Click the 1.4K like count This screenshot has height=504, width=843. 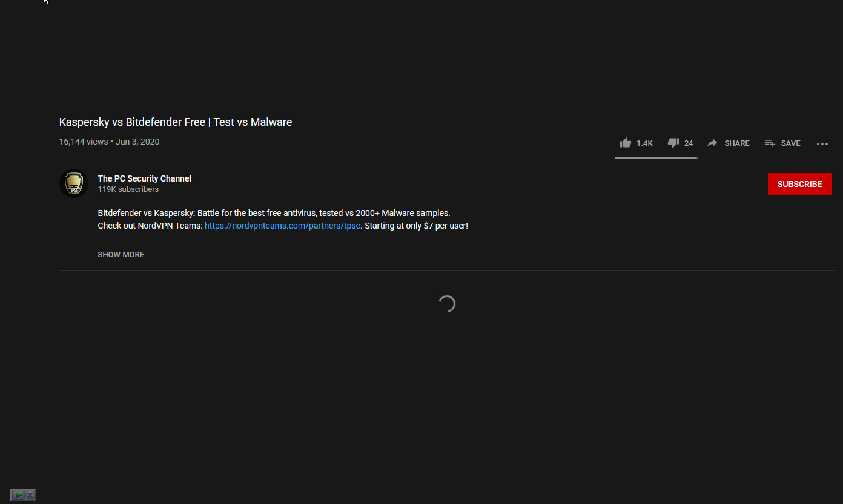[x=644, y=143]
